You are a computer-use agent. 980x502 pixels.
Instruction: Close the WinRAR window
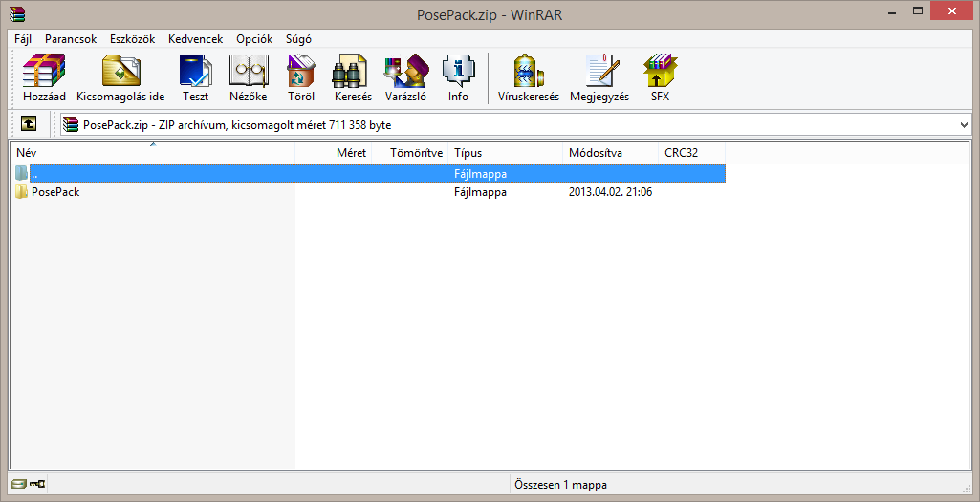pyautogui.click(x=952, y=11)
